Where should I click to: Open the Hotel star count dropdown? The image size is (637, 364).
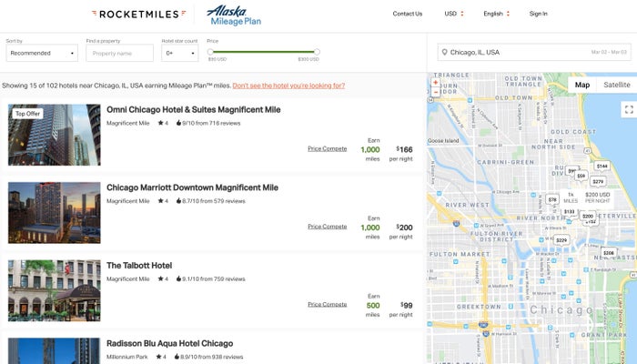click(x=180, y=53)
